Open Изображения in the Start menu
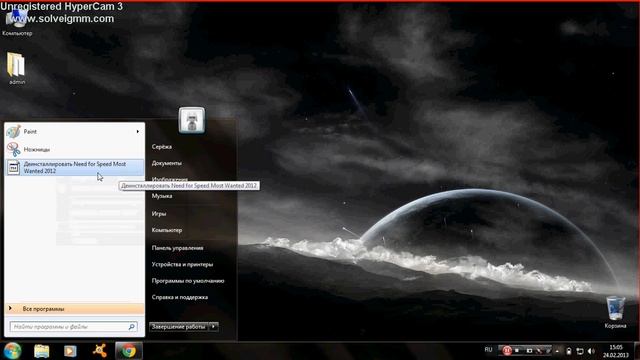This screenshot has width=640, height=360. click(170, 179)
